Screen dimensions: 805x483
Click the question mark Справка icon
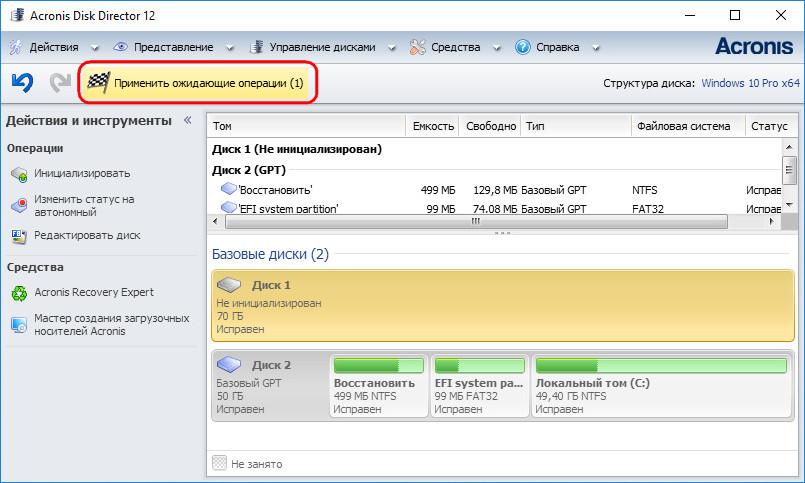(x=522, y=47)
